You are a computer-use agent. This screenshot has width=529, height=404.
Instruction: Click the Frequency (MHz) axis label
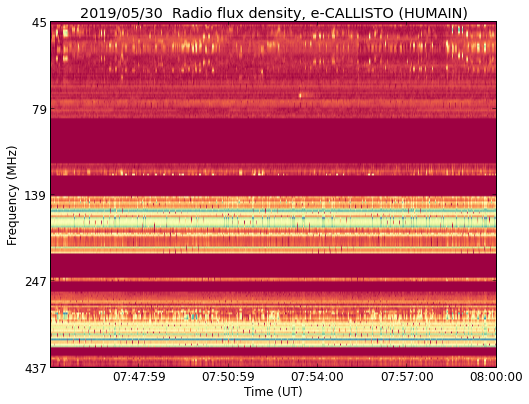point(12,195)
